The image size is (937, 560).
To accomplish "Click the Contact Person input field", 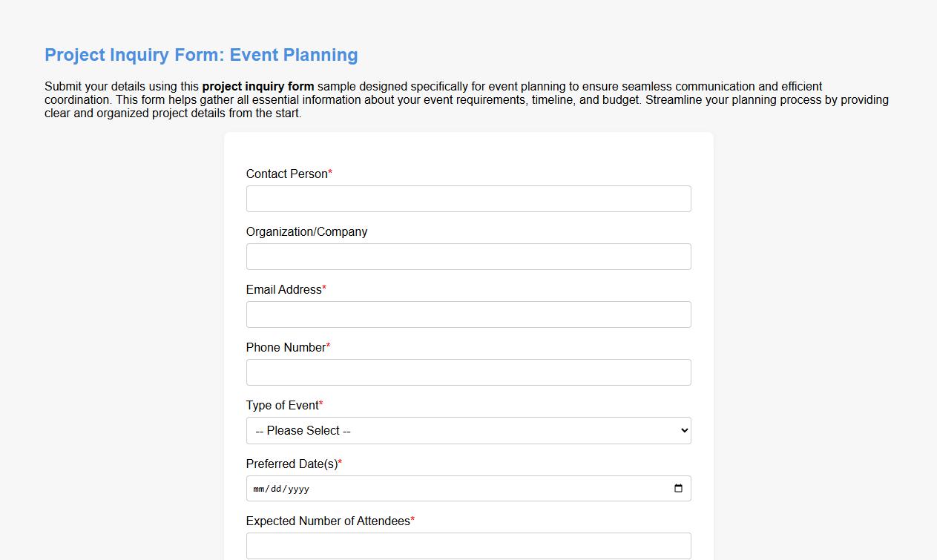I will (467, 198).
